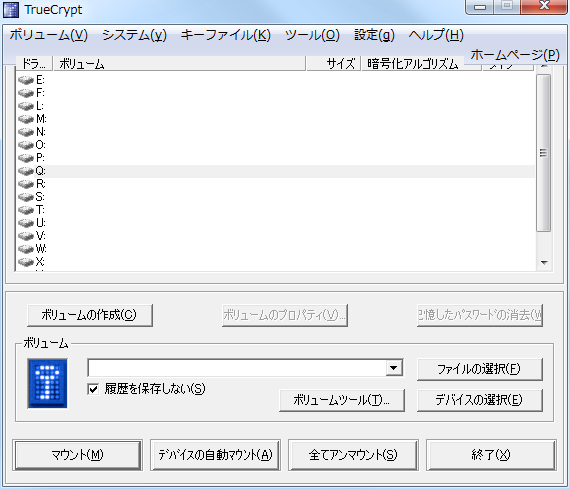Viewport: 570px width, 489px height.
Task: Click ボリュームツール(T)... button
Action: [342, 400]
